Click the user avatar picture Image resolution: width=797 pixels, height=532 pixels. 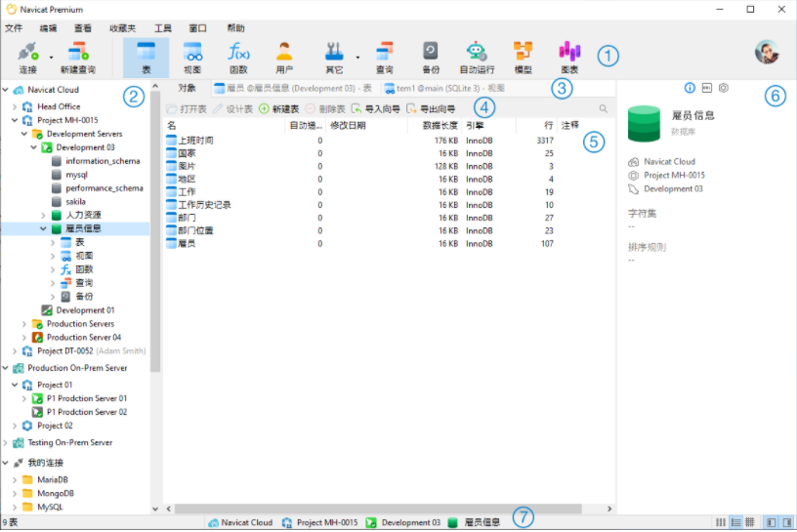[x=767, y=52]
